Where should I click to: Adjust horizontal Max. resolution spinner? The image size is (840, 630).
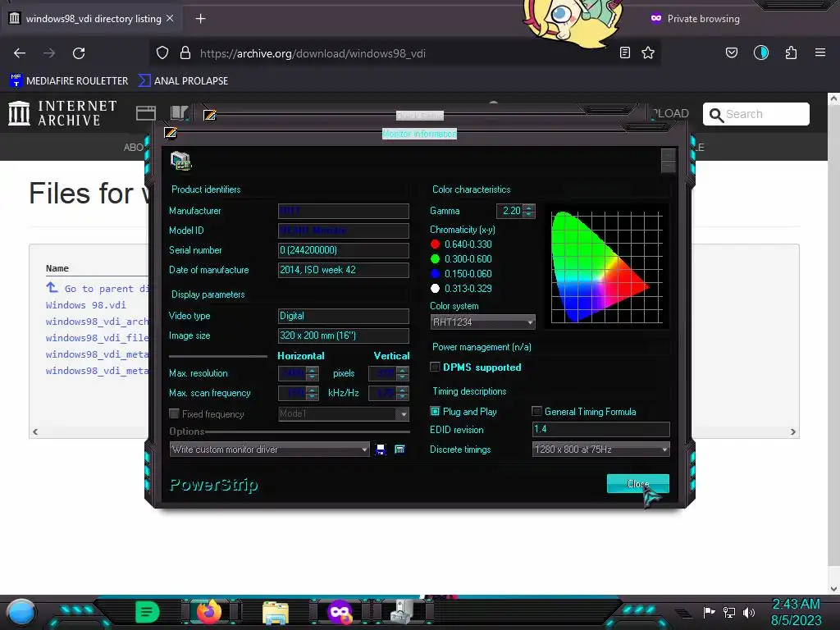(x=313, y=373)
